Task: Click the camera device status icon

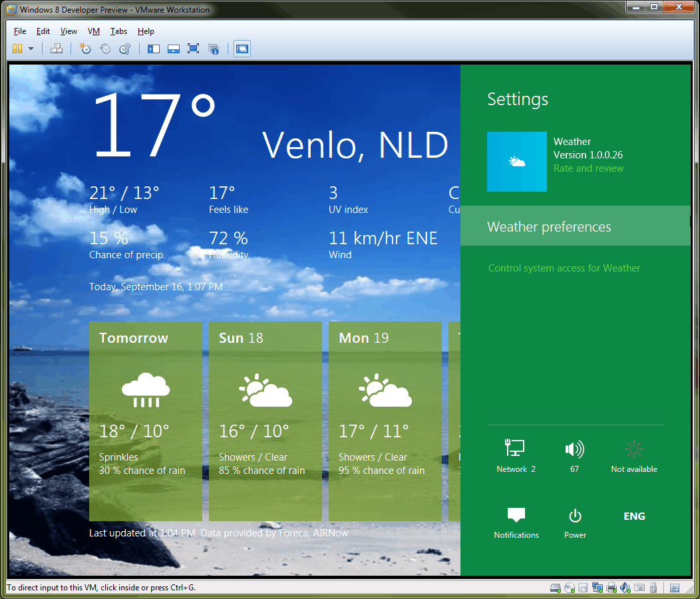Action: click(639, 588)
